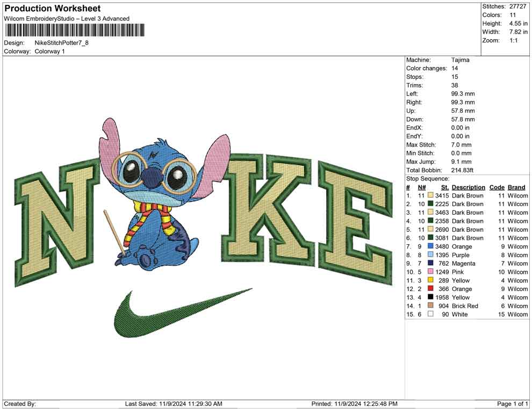The width and height of the screenshot is (532, 409).
Task: Click the Total Bobbin value 214.83ft
Action: (x=462, y=170)
